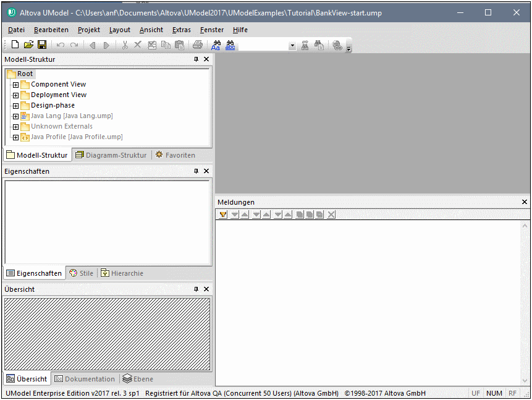
Task: Expand the Component View tree node
Action: point(16,85)
